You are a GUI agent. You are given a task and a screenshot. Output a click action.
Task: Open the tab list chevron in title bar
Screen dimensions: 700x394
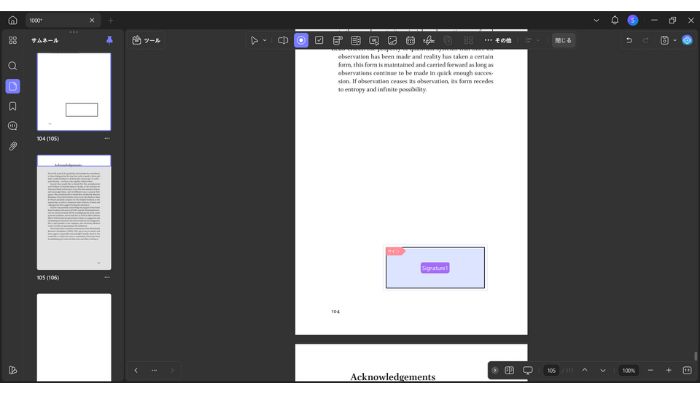596,20
